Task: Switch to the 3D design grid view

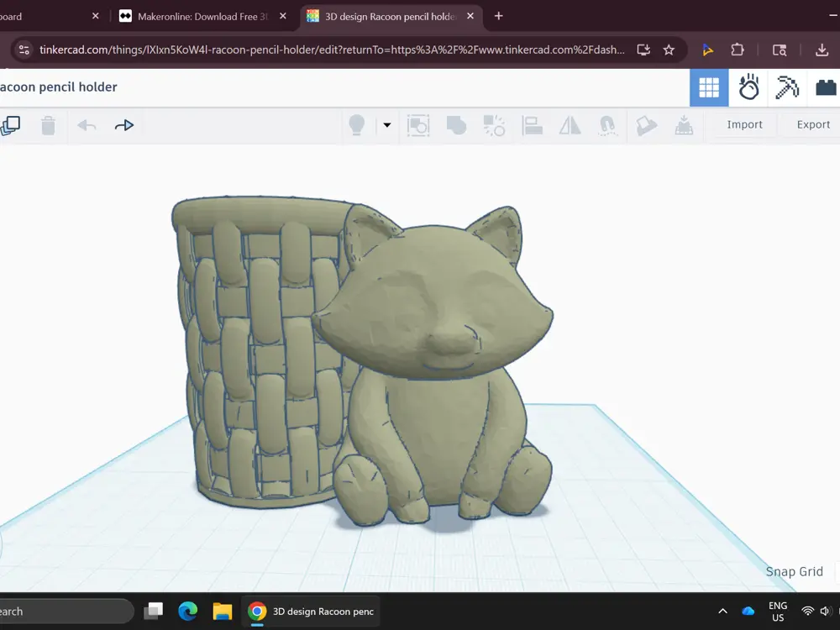Action: click(709, 87)
